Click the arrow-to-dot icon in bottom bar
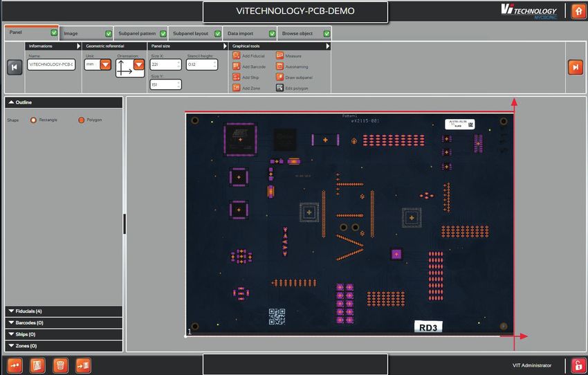This screenshot has height=375, width=588. [15, 365]
